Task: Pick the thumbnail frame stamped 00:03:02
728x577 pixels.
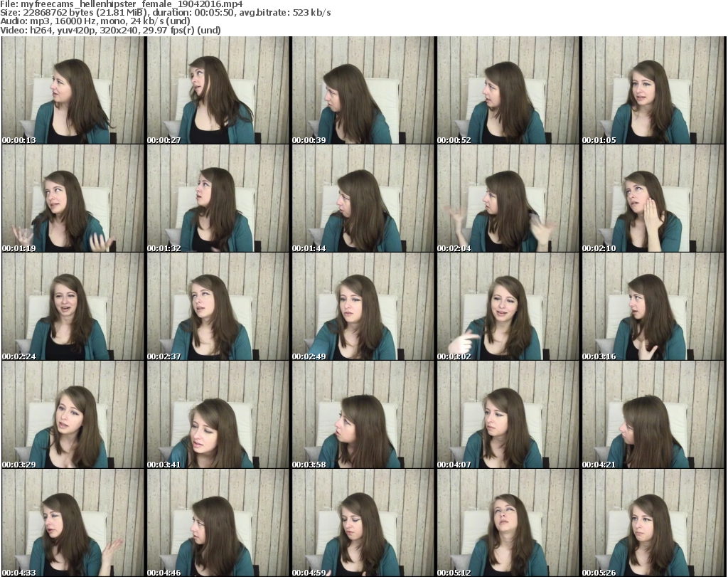Action: tap(508, 307)
